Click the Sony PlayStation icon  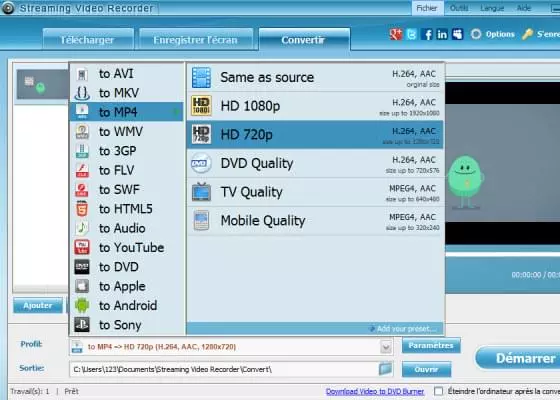pyautogui.click(x=82, y=325)
